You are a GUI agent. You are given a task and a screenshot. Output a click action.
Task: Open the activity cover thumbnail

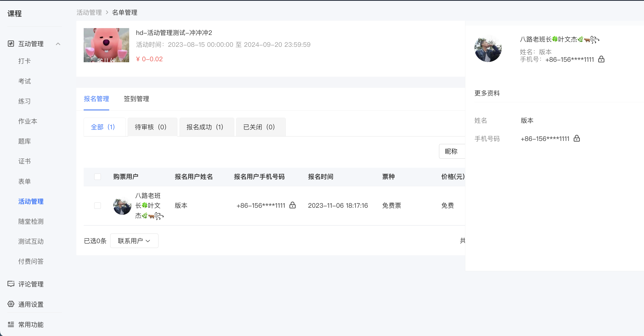106,45
